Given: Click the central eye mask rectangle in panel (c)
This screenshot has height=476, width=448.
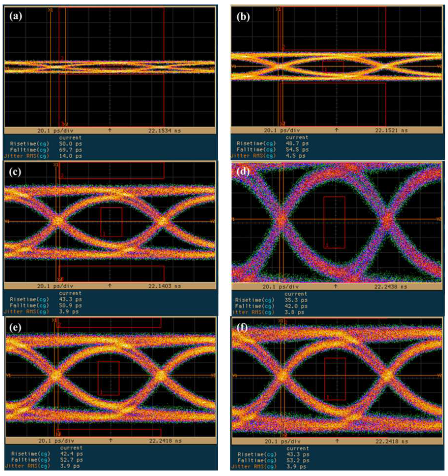Looking at the screenshot, I should pyautogui.click(x=111, y=222).
